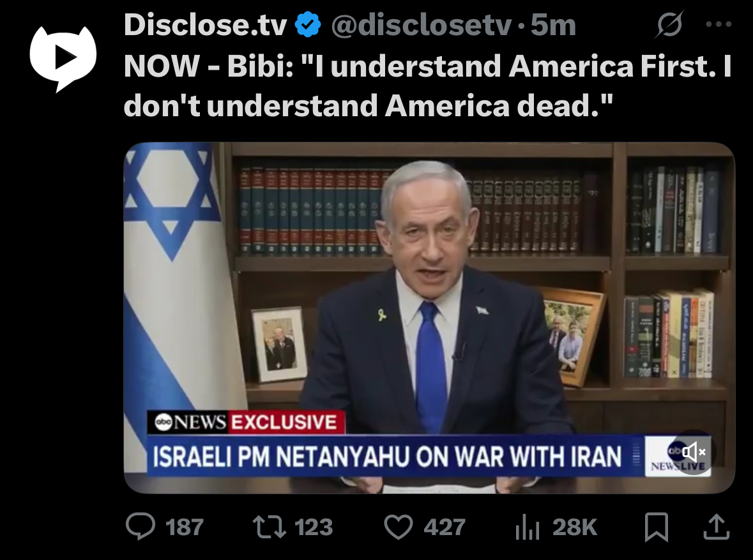Click the reply speech bubble icon

coord(141,526)
